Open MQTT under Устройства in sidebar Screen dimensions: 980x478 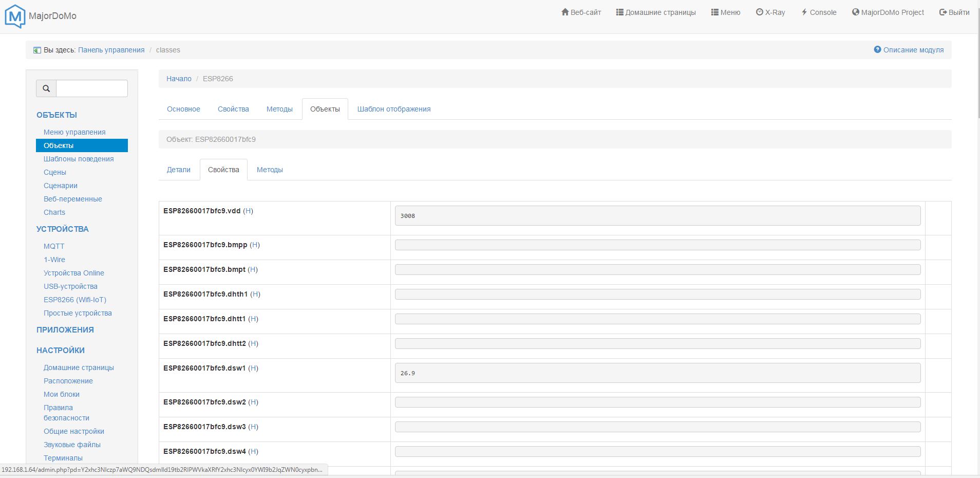[54, 246]
